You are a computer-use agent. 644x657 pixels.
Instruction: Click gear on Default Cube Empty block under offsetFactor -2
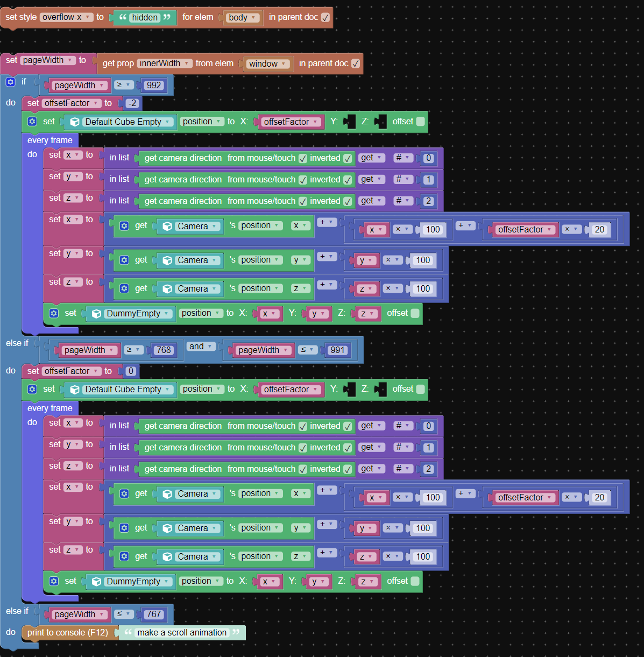click(x=32, y=122)
